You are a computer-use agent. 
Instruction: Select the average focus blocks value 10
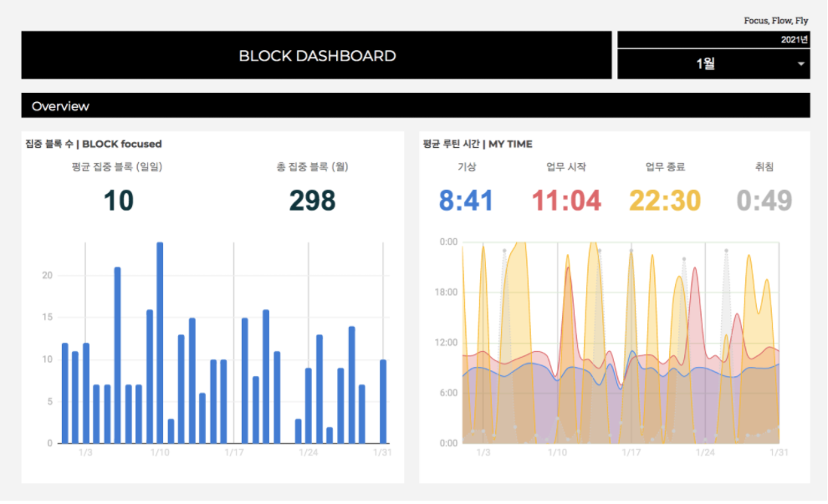point(120,201)
